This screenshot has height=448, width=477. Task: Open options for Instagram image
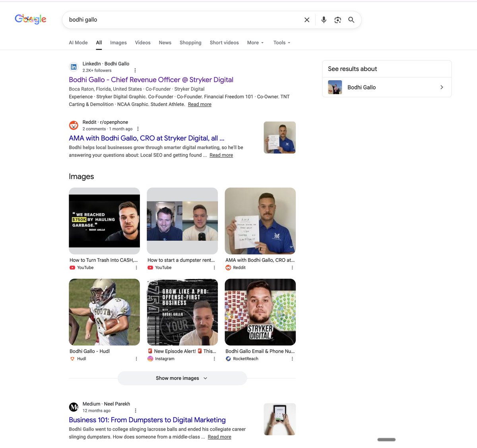point(214,359)
